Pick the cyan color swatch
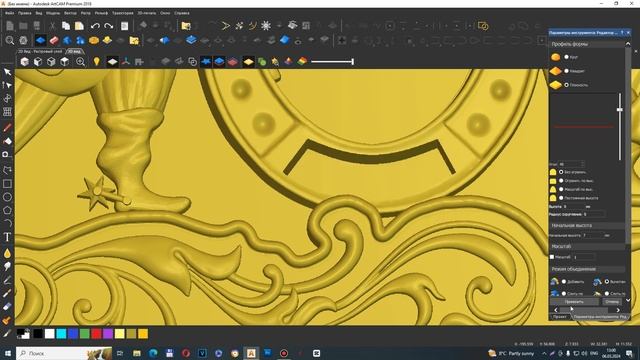Image resolution: width=640 pixels, height=360 pixels. (61, 334)
